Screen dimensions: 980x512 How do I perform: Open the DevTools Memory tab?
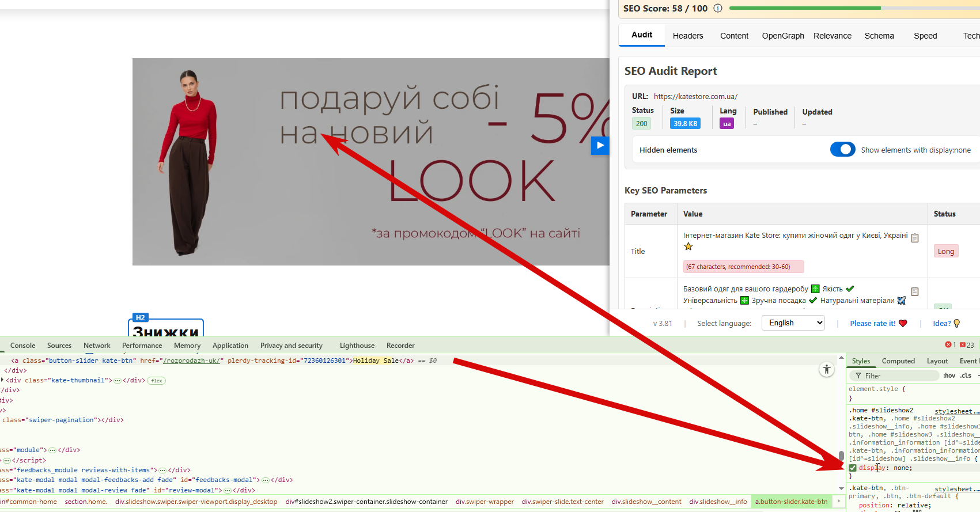point(187,346)
